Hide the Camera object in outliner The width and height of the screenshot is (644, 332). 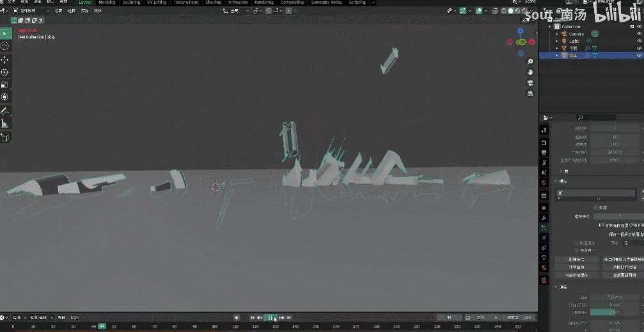639,34
